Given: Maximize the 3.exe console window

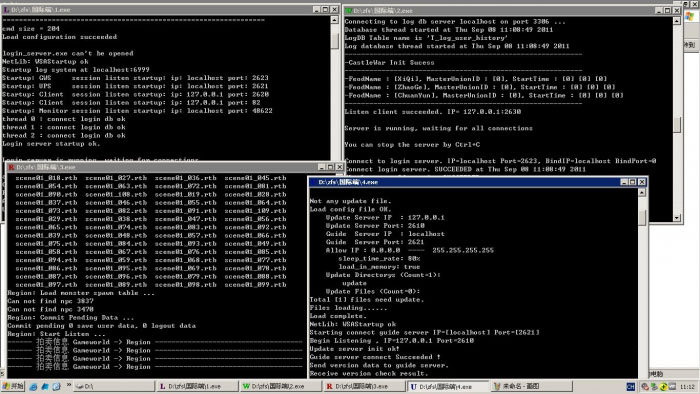Looking at the screenshot, I should [x=330, y=167].
